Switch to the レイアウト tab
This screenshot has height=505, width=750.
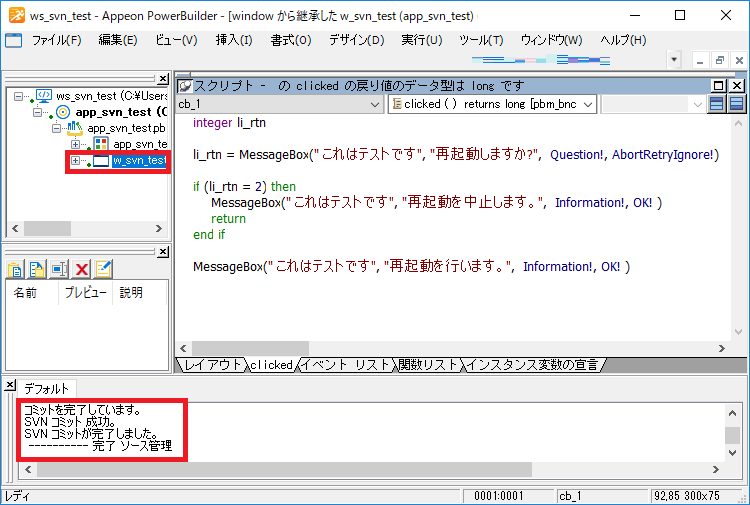coord(213,365)
